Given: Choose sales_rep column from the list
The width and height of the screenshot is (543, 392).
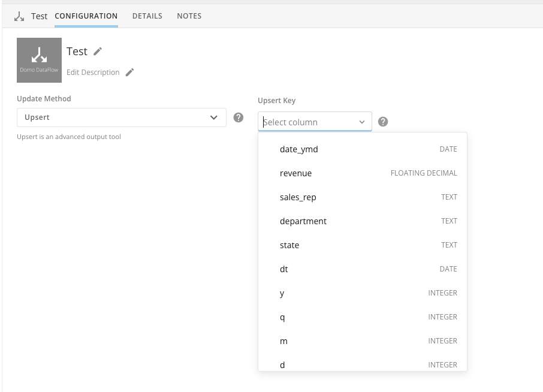Looking at the screenshot, I should [x=363, y=197].
